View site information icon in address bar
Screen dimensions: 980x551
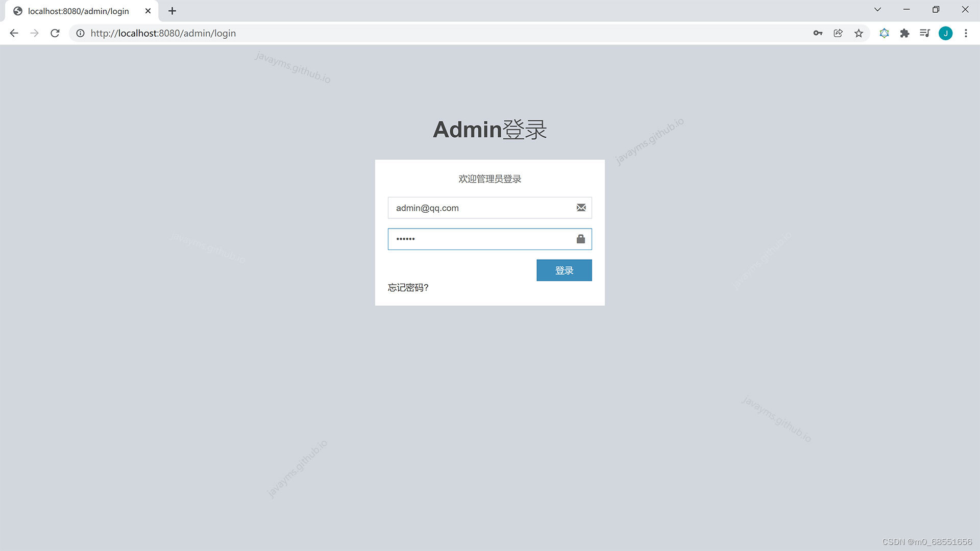80,33
